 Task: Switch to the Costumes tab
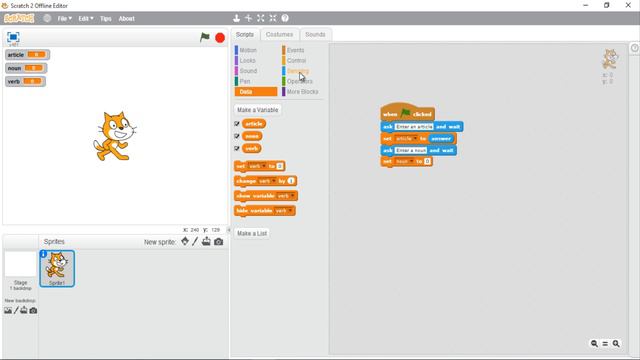[279, 34]
